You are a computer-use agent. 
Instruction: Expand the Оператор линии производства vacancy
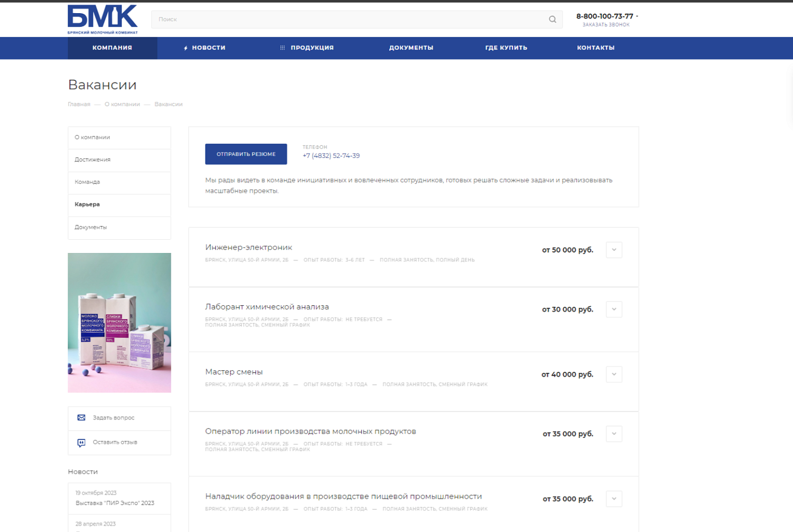(x=614, y=434)
